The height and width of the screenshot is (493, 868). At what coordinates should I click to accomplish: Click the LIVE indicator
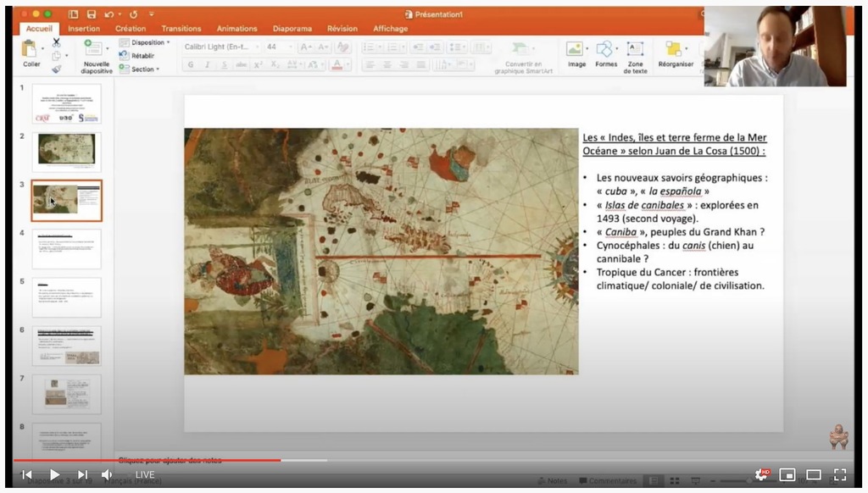point(145,474)
